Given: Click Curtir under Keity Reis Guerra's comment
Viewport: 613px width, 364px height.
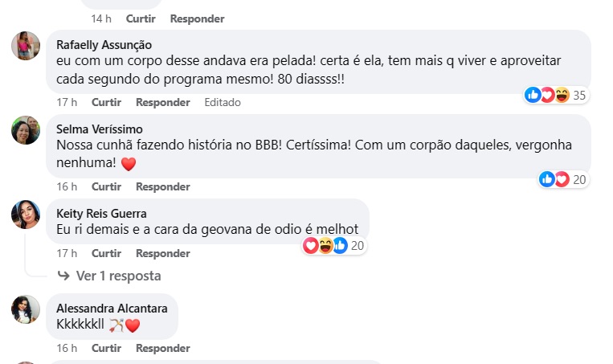Looking at the screenshot, I should (106, 254).
